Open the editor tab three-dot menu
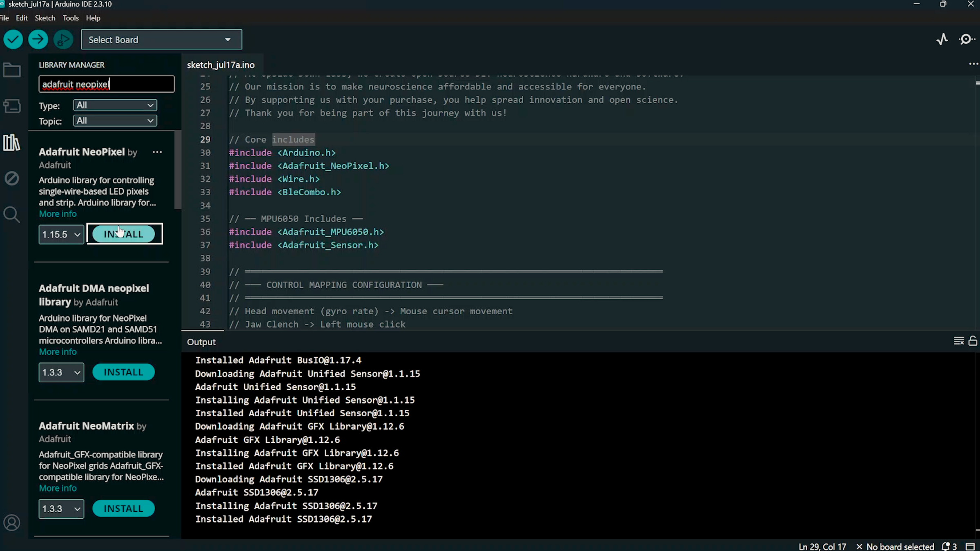Image resolution: width=980 pixels, height=551 pixels. pos(973,64)
